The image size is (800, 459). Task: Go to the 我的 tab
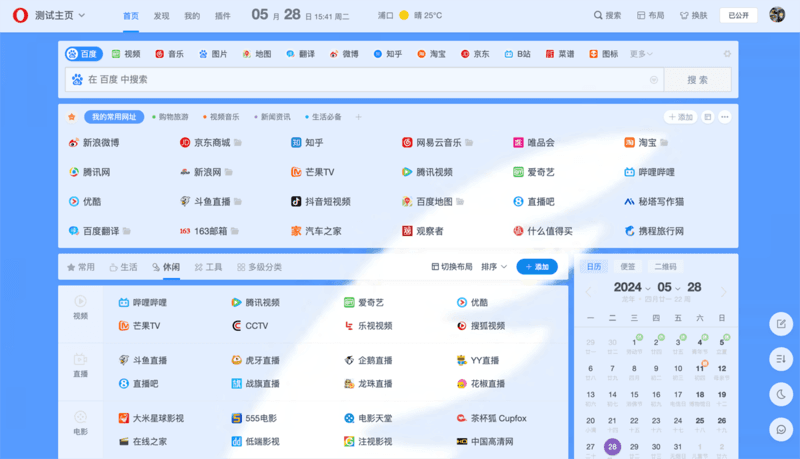click(192, 16)
